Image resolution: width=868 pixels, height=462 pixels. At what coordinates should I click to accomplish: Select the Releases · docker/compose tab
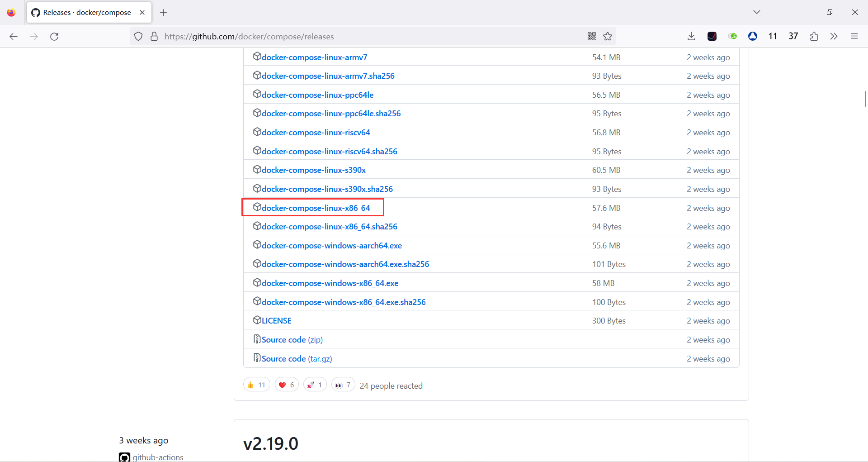click(89, 13)
